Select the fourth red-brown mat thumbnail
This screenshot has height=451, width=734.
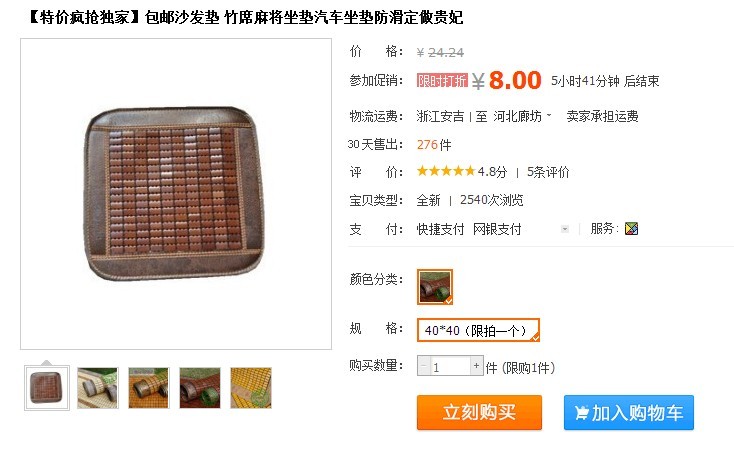(200, 388)
